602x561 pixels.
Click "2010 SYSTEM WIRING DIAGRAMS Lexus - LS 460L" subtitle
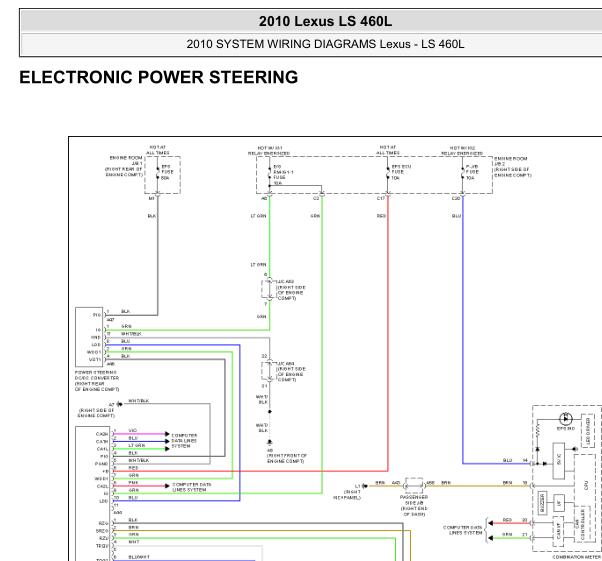click(325, 44)
